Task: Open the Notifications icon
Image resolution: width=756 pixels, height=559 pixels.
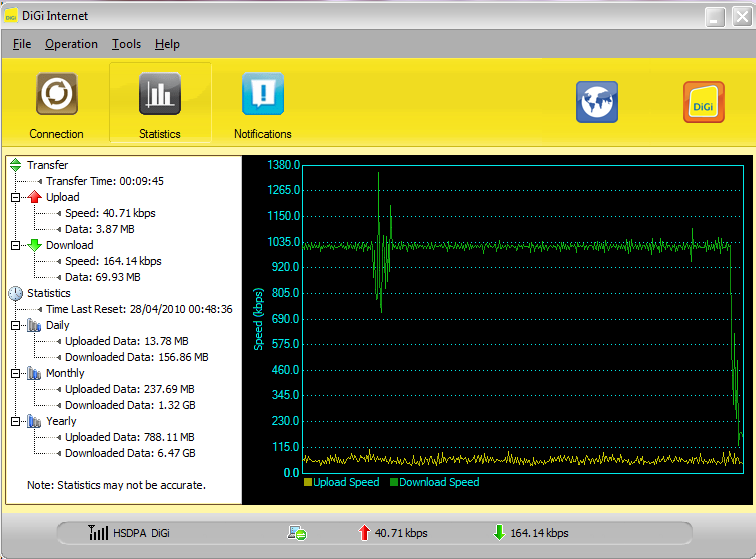Action: [263, 95]
